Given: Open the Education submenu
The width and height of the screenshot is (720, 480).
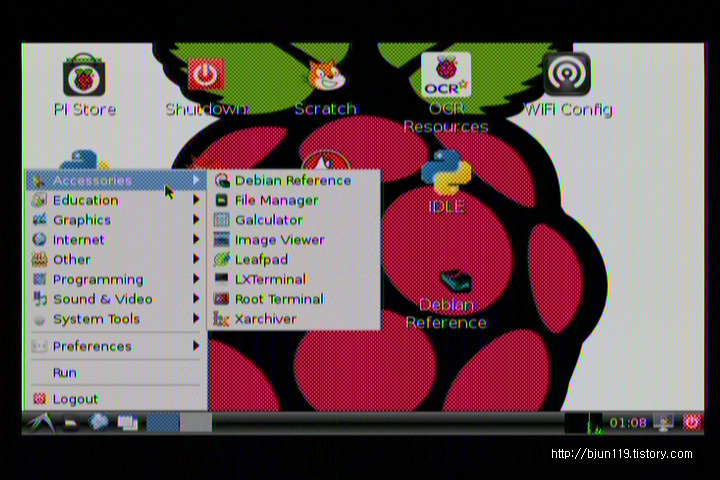Looking at the screenshot, I should point(117,200).
